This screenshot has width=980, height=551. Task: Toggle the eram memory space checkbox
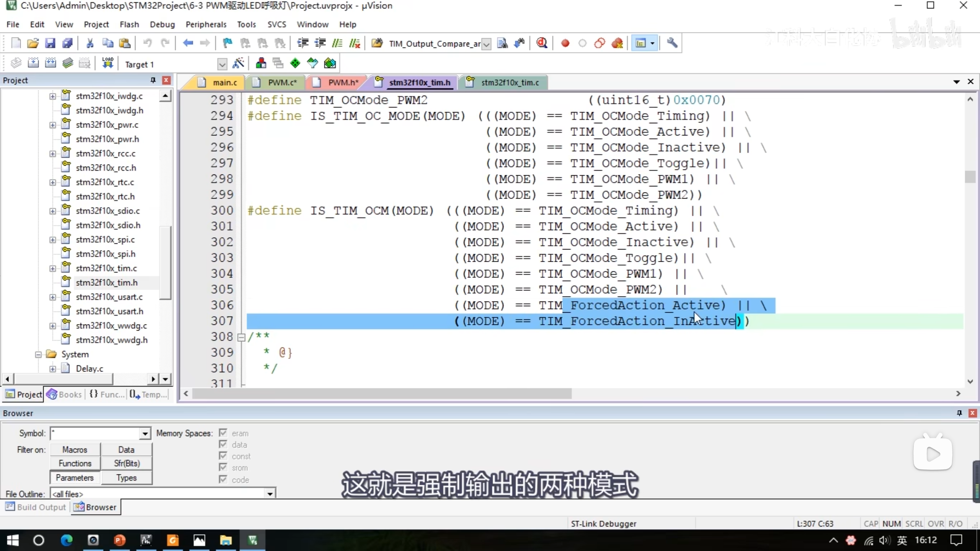(x=223, y=433)
